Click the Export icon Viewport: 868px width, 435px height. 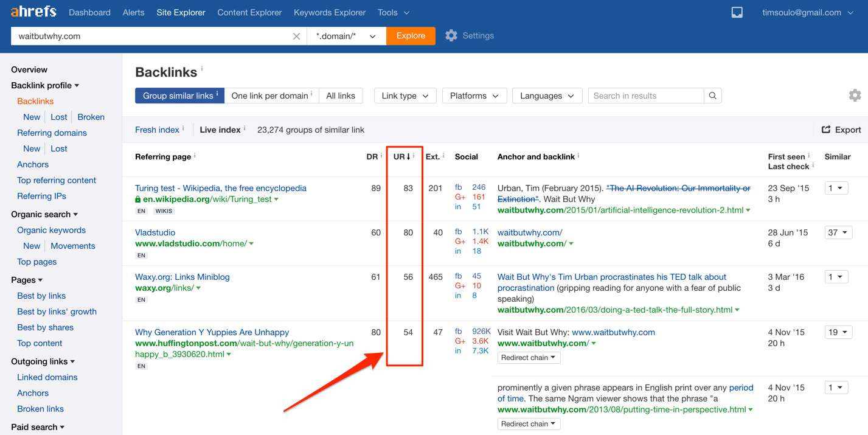click(x=826, y=130)
